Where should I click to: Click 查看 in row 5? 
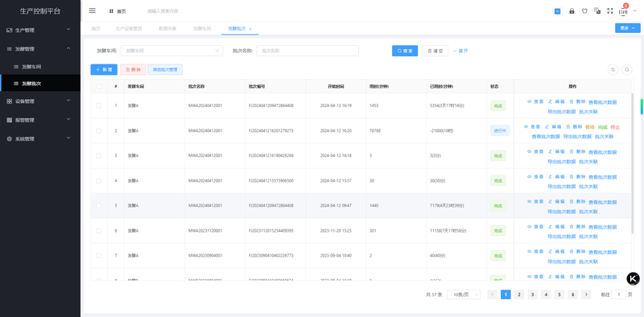click(x=535, y=202)
